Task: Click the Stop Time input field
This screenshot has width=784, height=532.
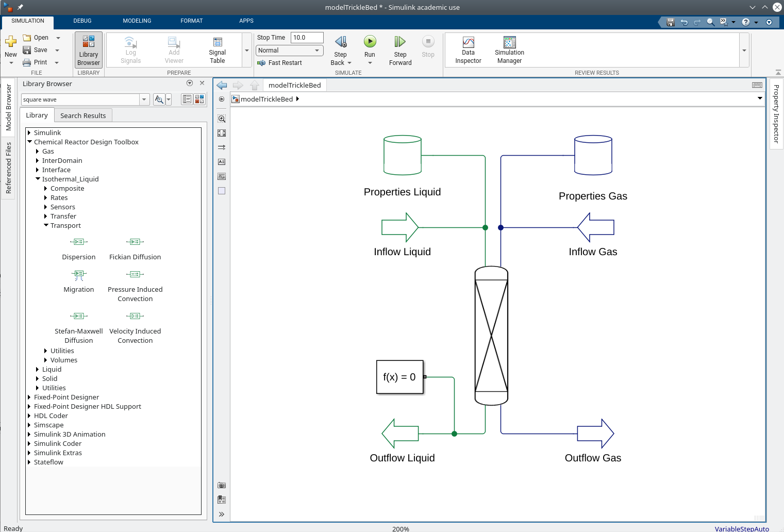Action: [x=307, y=38]
